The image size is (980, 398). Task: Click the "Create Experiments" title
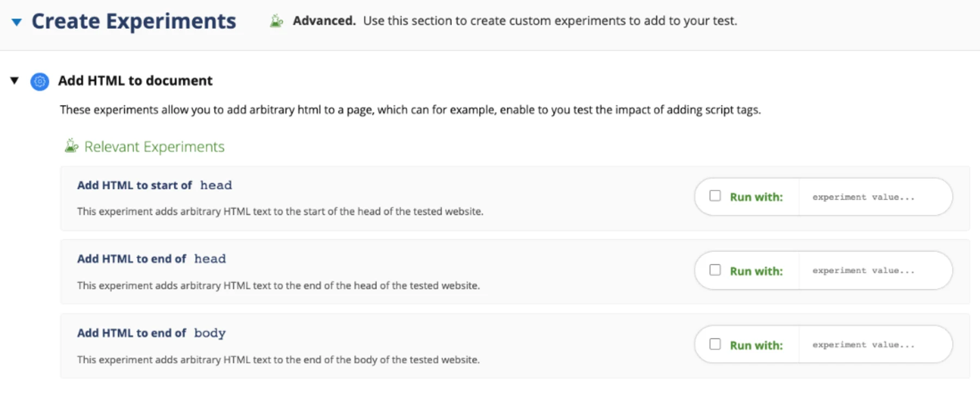click(x=133, y=21)
